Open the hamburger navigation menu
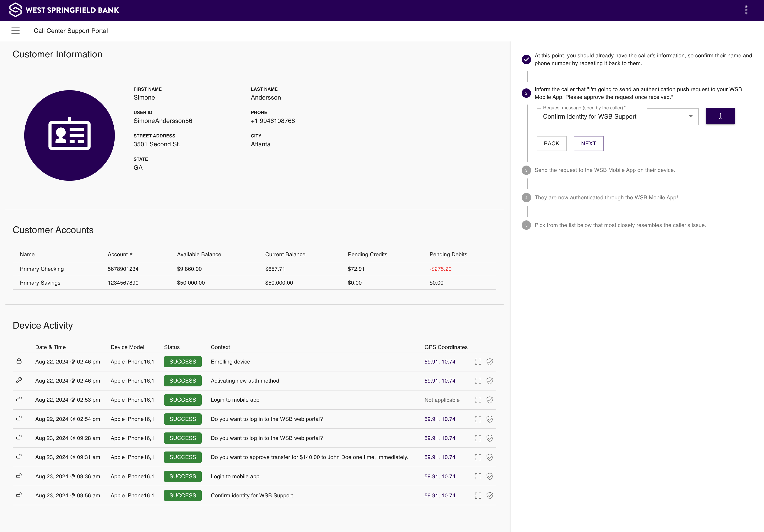The height and width of the screenshot is (532, 764). [15, 31]
